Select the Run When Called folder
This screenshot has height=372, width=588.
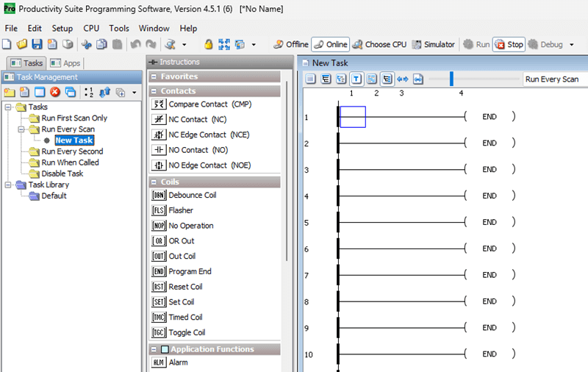point(70,162)
